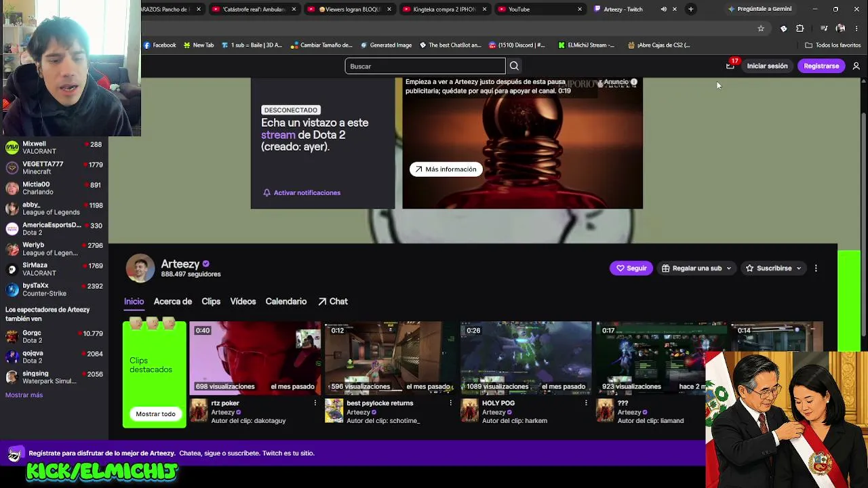The width and height of the screenshot is (868, 488).
Task: Click the verified badge next to Arteezy
Action: coord(205,264)
